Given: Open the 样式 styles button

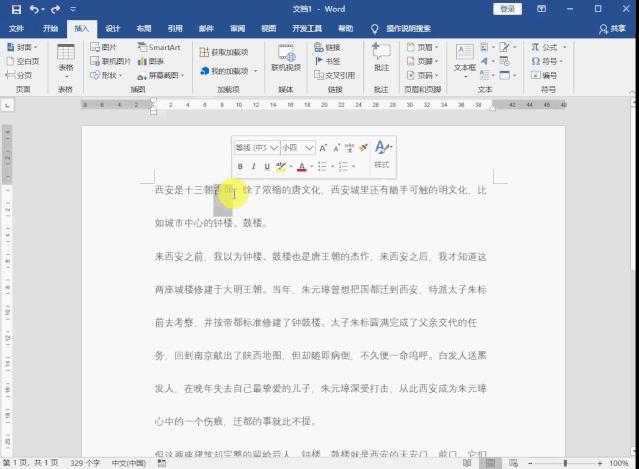Looking at the screenshot, I should (x=382, y=154).
